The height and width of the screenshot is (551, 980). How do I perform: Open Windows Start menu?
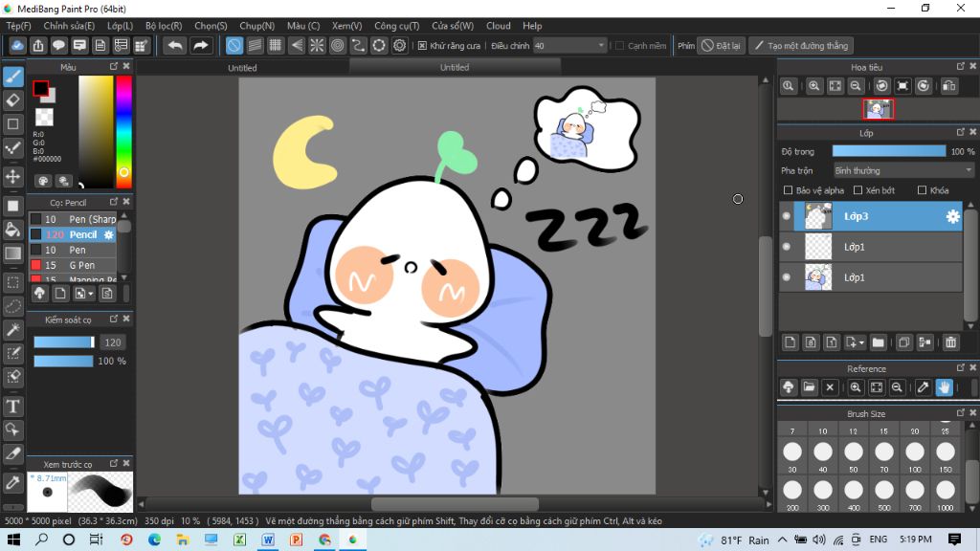tap(13, 540)
